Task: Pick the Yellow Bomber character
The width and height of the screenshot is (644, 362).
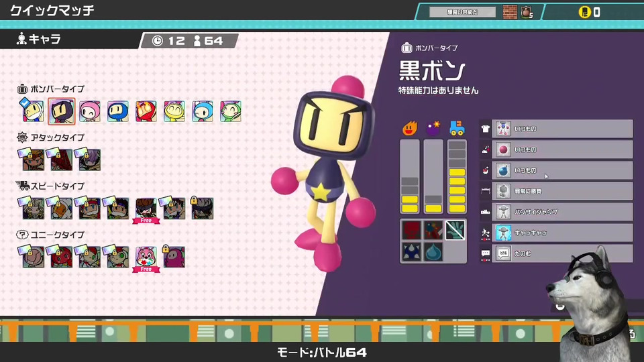Action: coord(174,111)
